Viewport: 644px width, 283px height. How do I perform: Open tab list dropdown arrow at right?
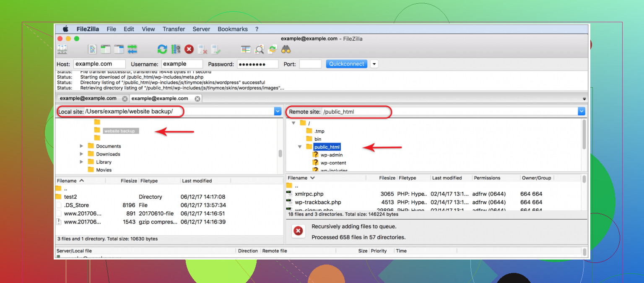tap(584, 99)
